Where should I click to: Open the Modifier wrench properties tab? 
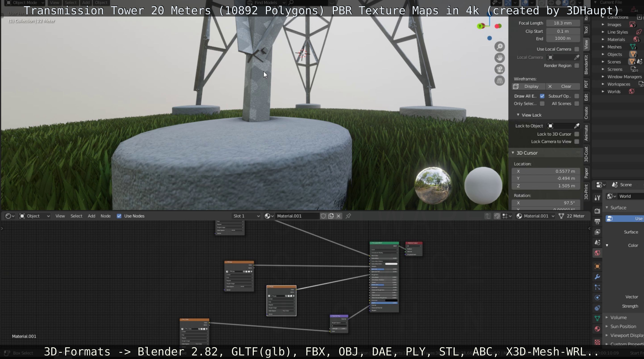pyautogui.click(x=597, y=277)
